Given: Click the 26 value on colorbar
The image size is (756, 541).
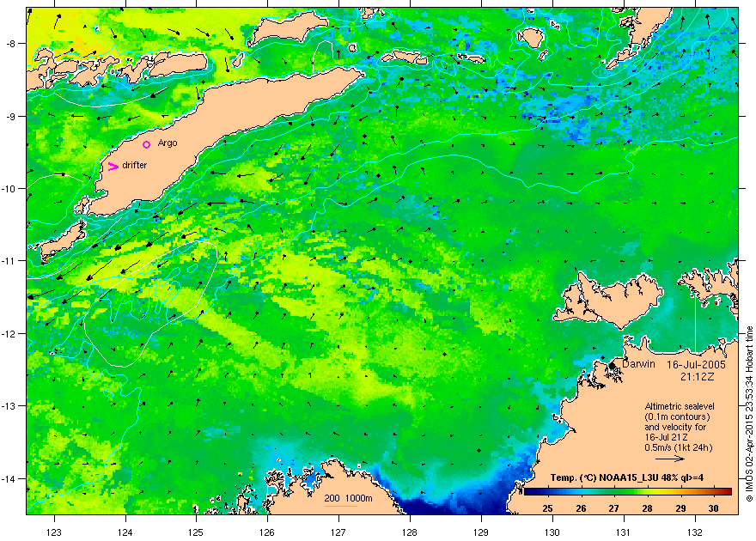Looking at the screenshot, I should click(581, 508).
